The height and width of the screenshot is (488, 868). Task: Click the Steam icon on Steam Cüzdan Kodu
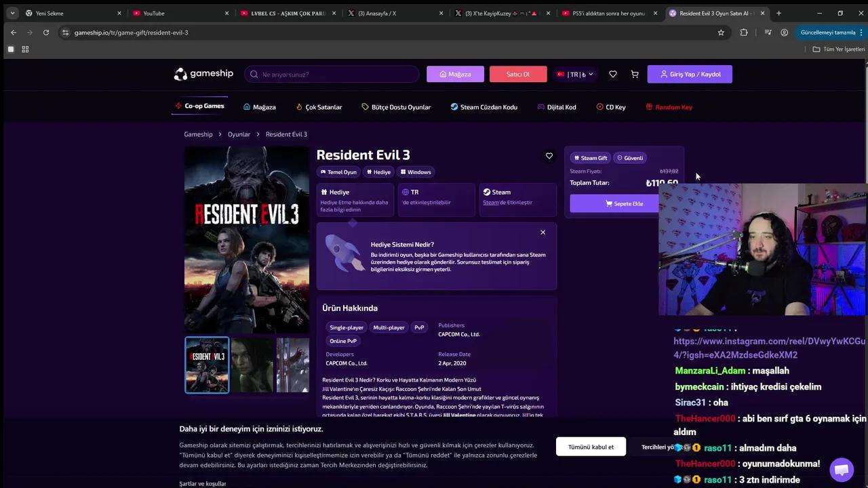pos(454,106)
